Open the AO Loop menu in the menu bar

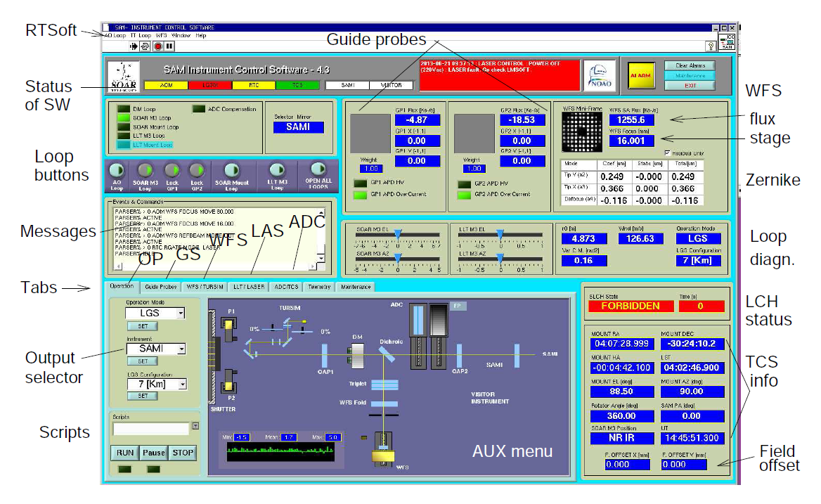[x=115, y=36]
